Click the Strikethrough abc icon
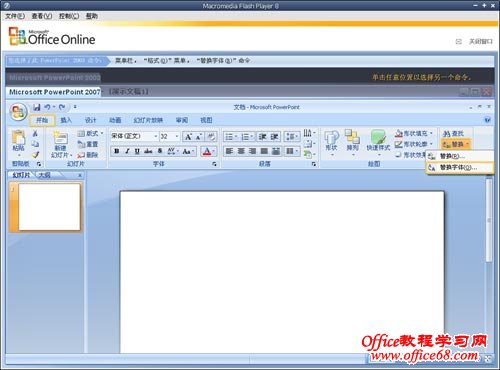 click(x=148, y=151)
